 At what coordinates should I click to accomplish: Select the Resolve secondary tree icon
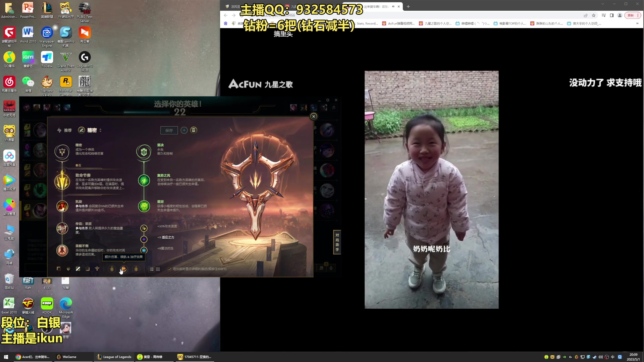click(144, 152)
